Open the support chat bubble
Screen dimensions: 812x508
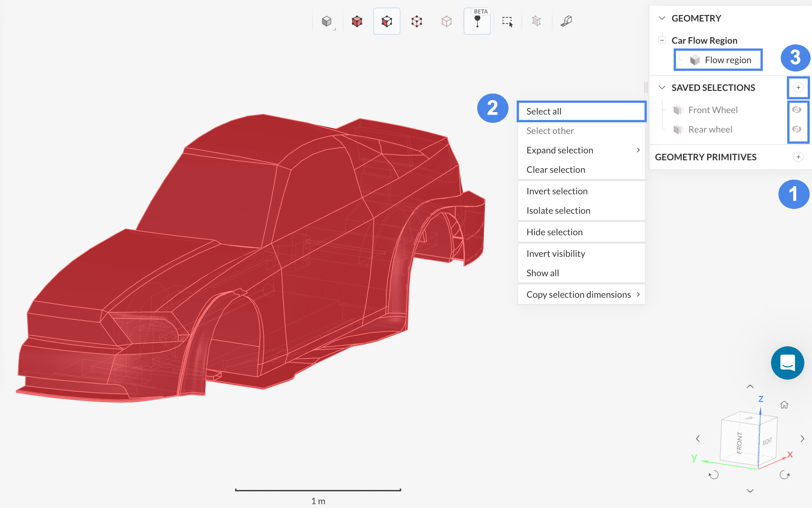coord(787,363)
